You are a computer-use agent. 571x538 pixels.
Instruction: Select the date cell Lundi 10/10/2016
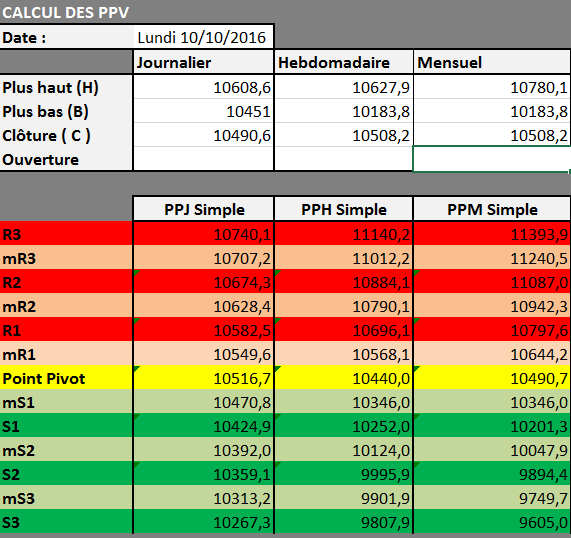coord(203,37)
